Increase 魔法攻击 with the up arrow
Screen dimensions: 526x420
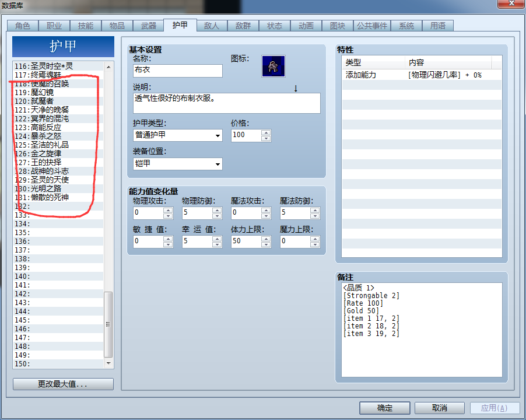(x=266, y=210)
